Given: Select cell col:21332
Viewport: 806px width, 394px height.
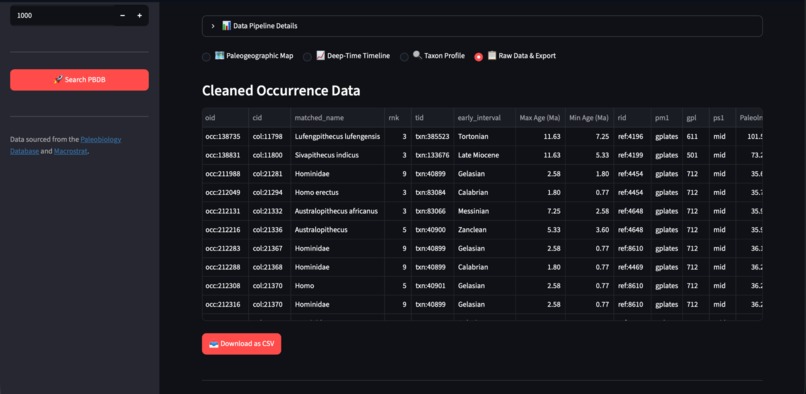Looking at the screenshot, I should click(x=270, y=211).
